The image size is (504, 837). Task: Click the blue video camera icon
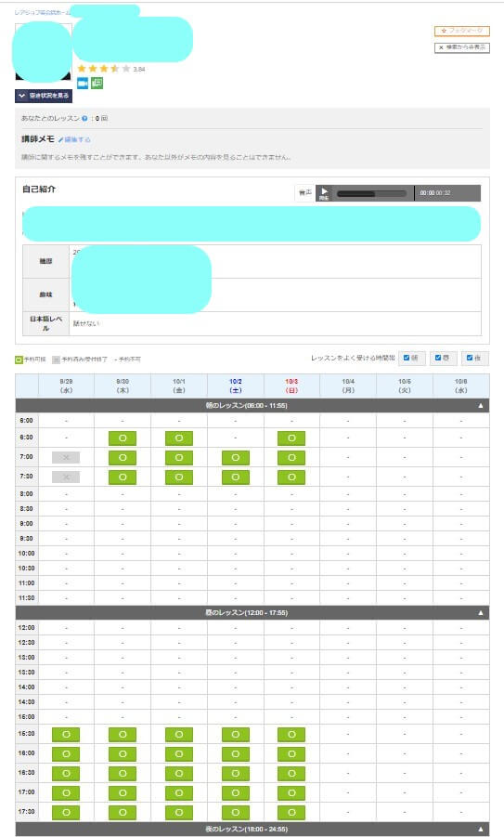coord(83,84)
